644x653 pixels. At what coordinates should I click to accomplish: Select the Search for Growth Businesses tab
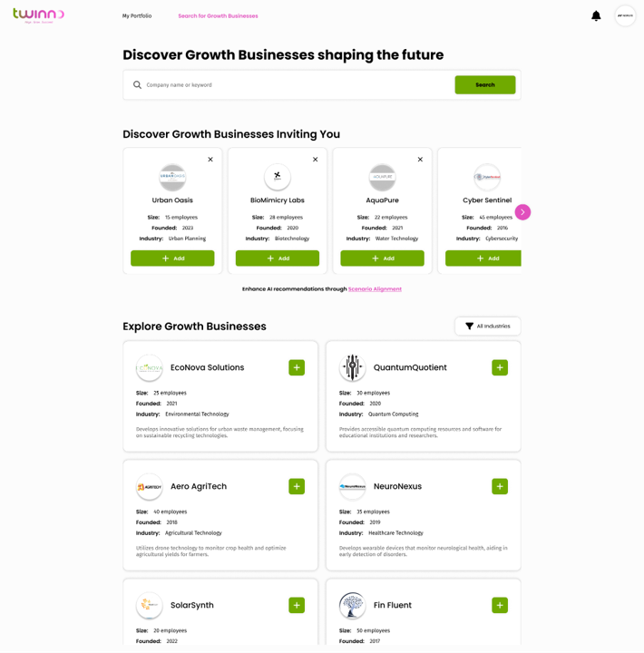[x=218, y=15]
